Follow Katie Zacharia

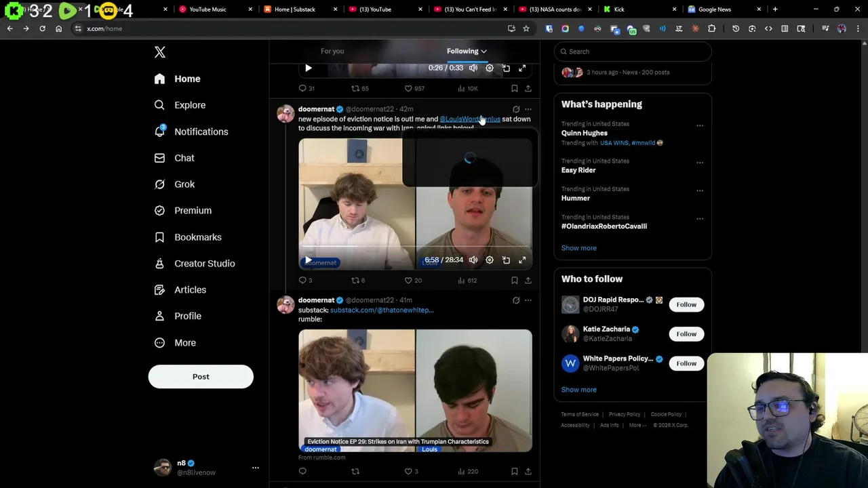pos(686,334)
